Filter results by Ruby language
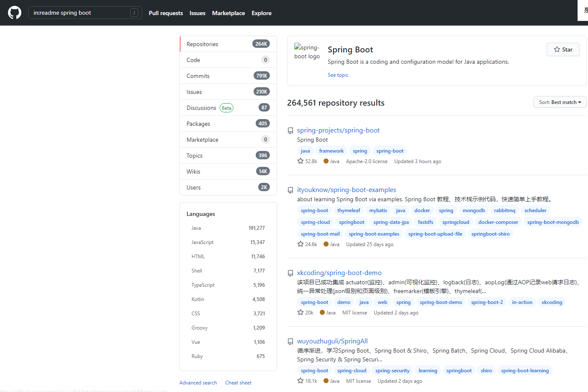588x392 pixels. 228,356
